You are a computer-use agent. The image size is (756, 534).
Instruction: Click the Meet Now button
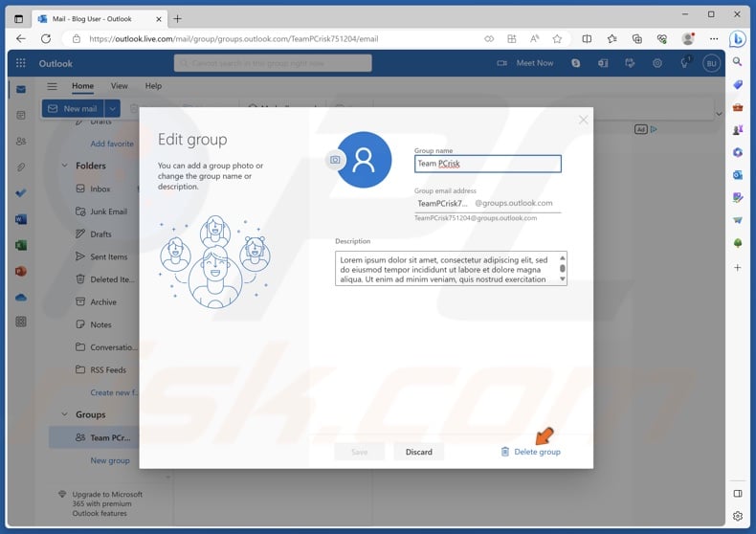525,63
